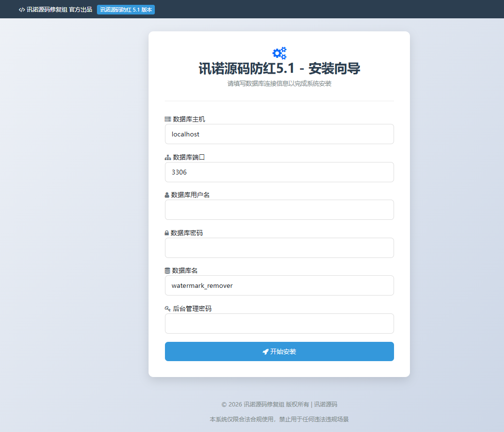Click the blue gears icon above title

pyautogui.click(x=279, y=53)
